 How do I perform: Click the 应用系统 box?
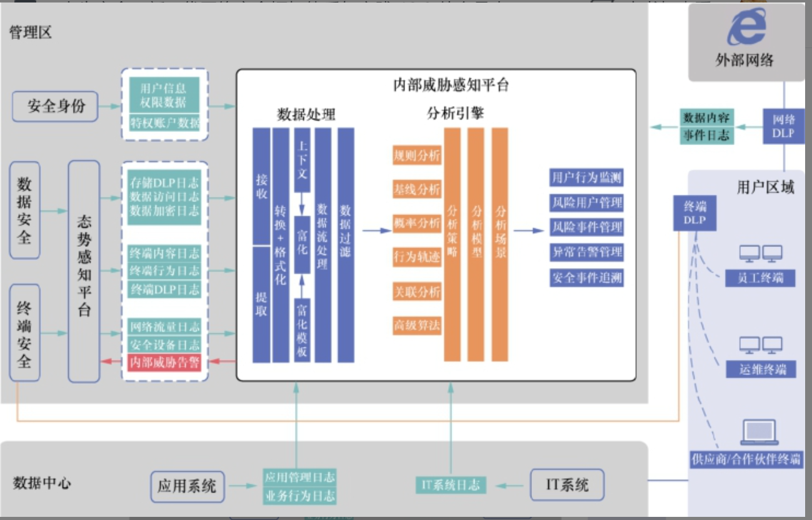tap(187, 486)
